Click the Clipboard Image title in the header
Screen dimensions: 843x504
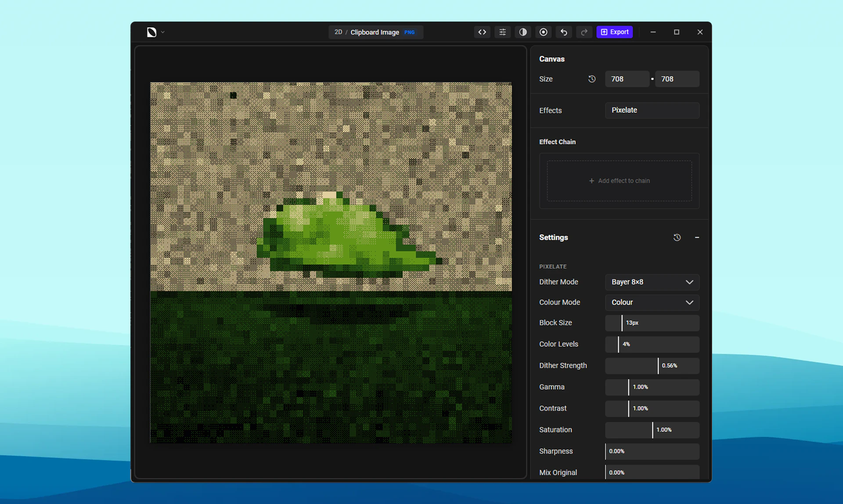pos(375,32)
